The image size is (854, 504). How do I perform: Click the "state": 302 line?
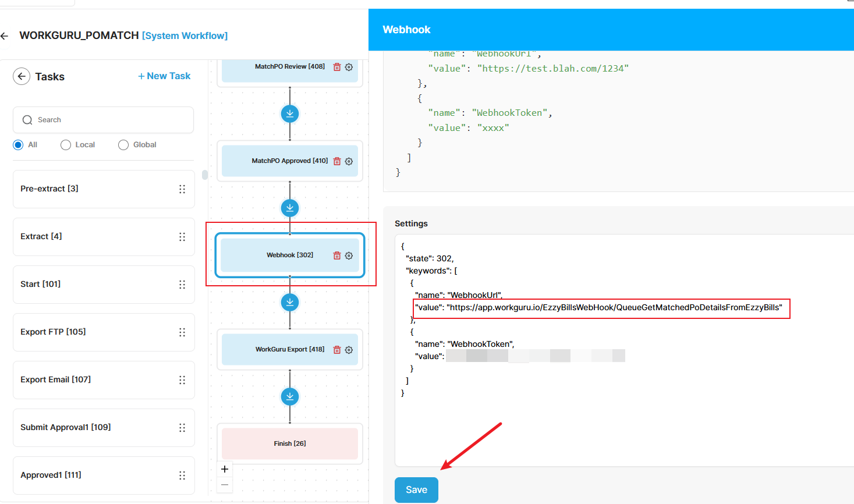click(430, 258)
